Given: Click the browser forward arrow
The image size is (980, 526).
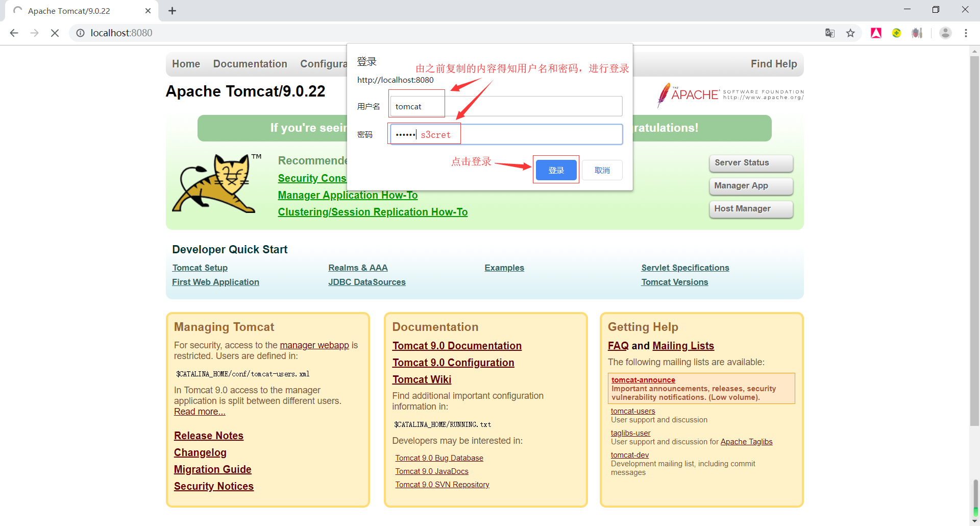Looking at the screenshot, I should [34, 33].
